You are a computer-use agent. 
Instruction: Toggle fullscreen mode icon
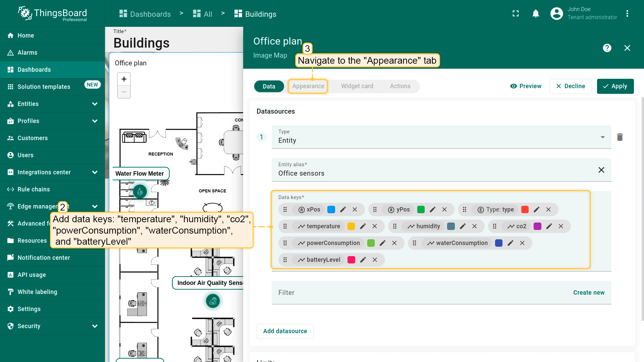pyautogui.click(x=516, y=14)
